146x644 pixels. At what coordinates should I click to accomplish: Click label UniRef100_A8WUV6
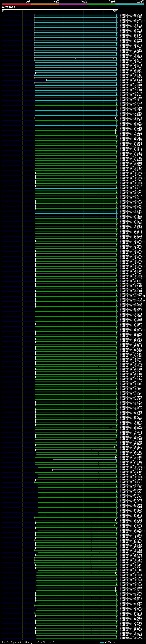tap(131, 344)
